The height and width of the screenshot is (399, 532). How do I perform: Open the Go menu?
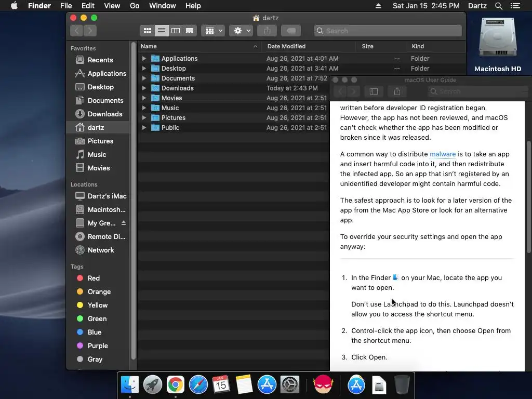click(x=135, y=6)
